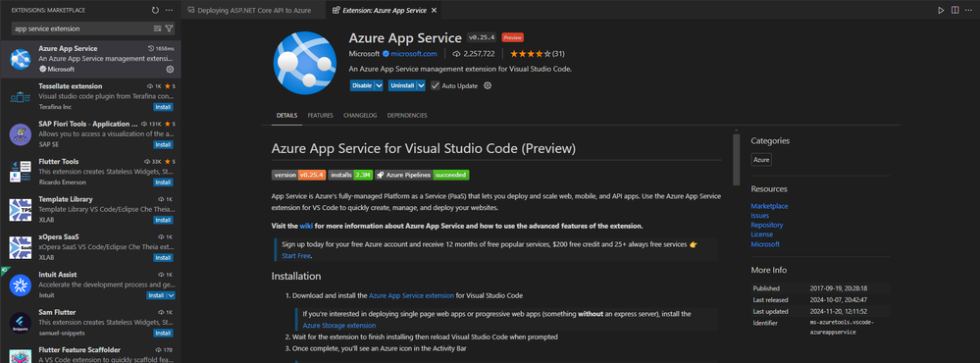Toggle Auto Update checkbox
The height and width of the screenshot is (363, 980).
[x=435, y=85]
